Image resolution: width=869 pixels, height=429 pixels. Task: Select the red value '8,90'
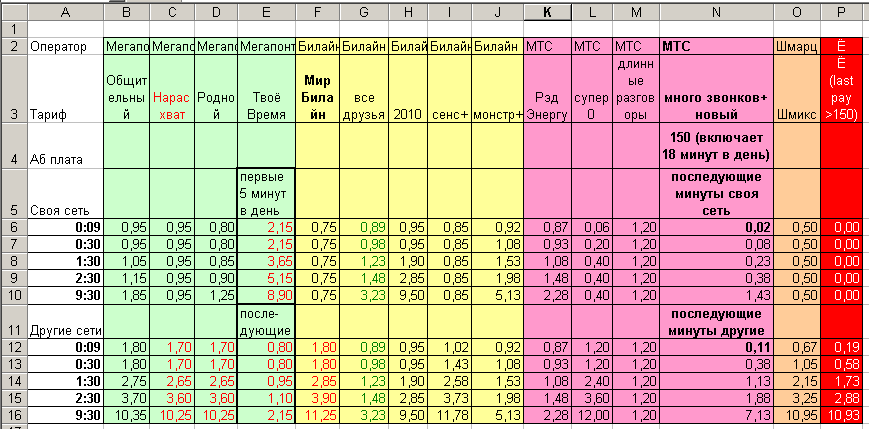266,294
